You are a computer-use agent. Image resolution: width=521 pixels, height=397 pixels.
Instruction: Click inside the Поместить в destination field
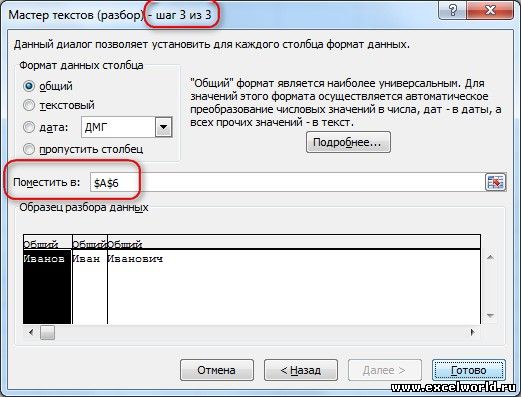[x=287, y=182]
